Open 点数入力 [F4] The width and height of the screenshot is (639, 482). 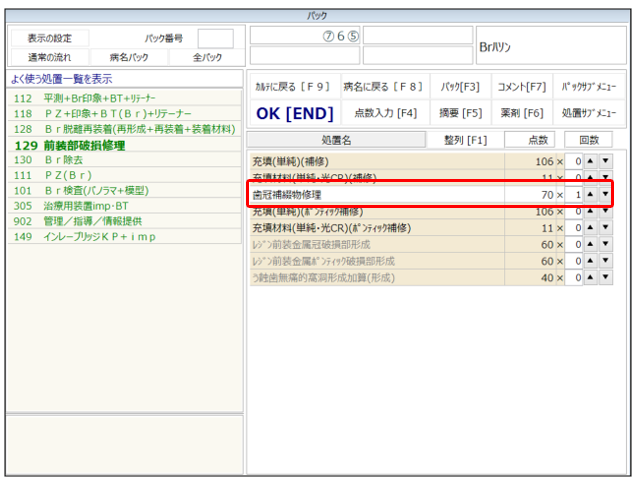point(385,113)
